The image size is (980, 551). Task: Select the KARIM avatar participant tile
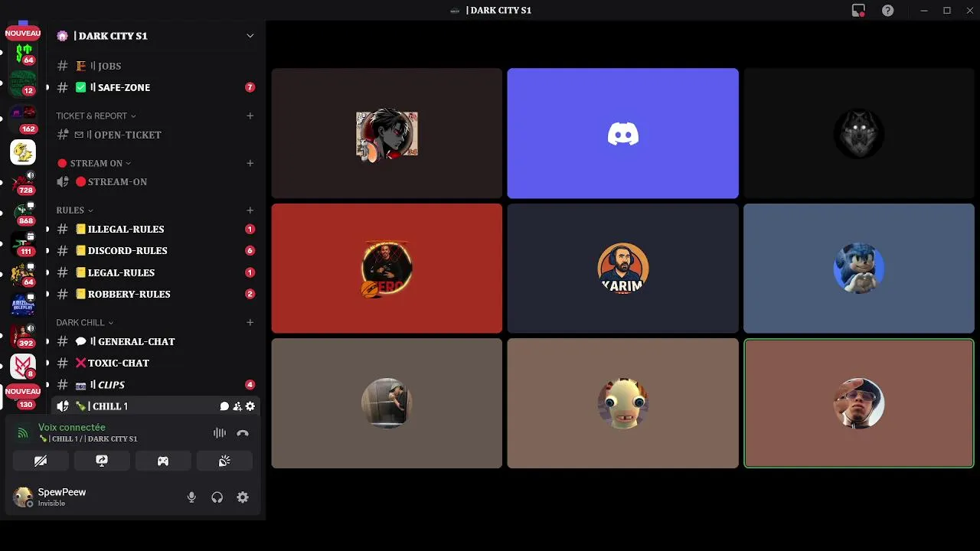pyautogui.click(x=622, y=268)
